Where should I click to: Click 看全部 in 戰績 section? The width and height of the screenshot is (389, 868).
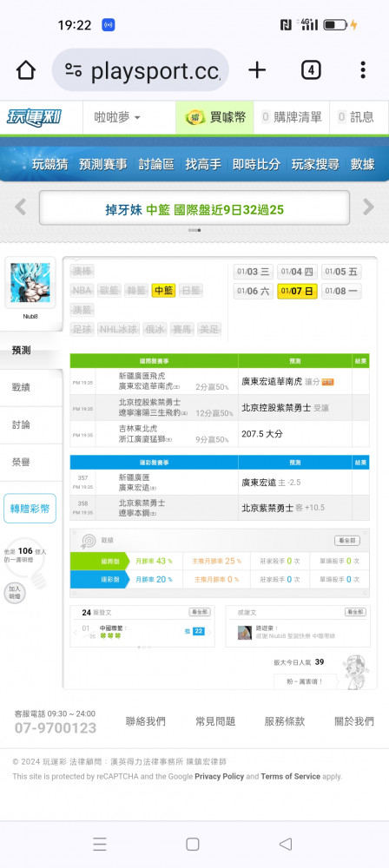click(x=346, y=541)
